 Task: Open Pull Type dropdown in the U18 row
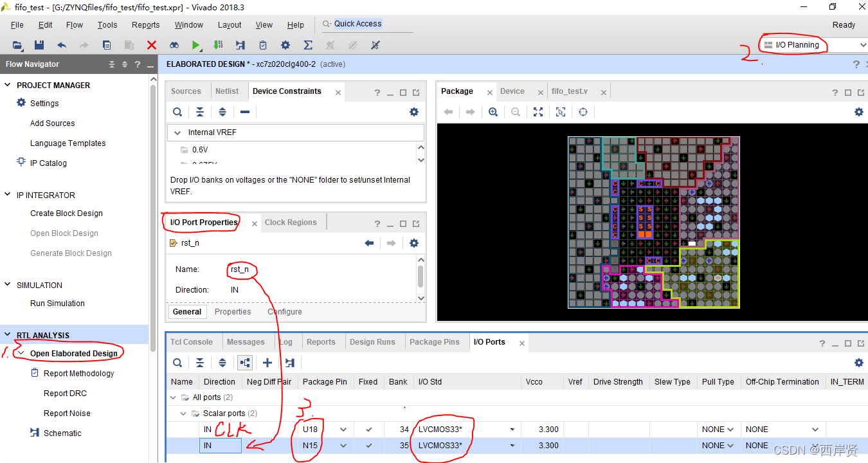[730, 430]
